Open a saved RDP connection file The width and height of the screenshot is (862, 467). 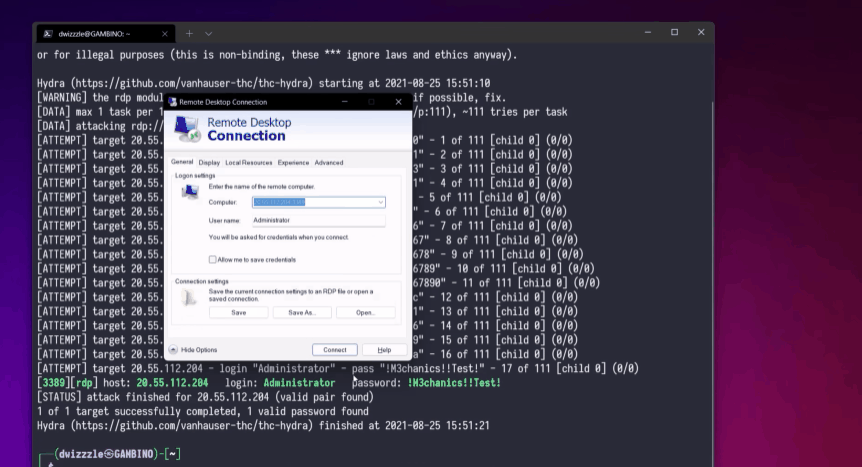click(x=366, y=312)
